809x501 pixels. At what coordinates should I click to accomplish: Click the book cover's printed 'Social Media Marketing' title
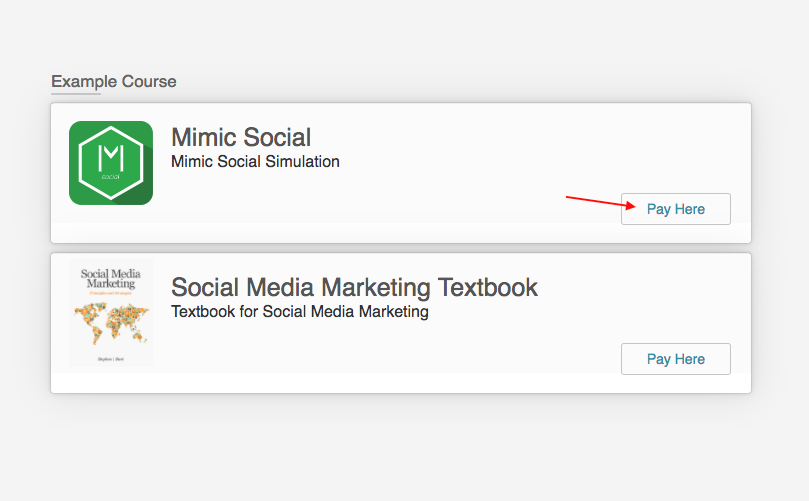tap(110, 279)
